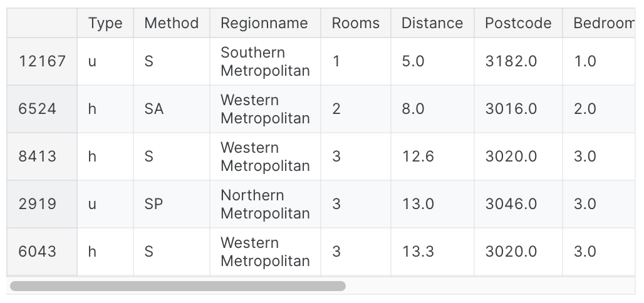This screenshot has width=644, height=303.
Task: Click the Northern Metropolitan cell
Action: (x=265, y=205)
